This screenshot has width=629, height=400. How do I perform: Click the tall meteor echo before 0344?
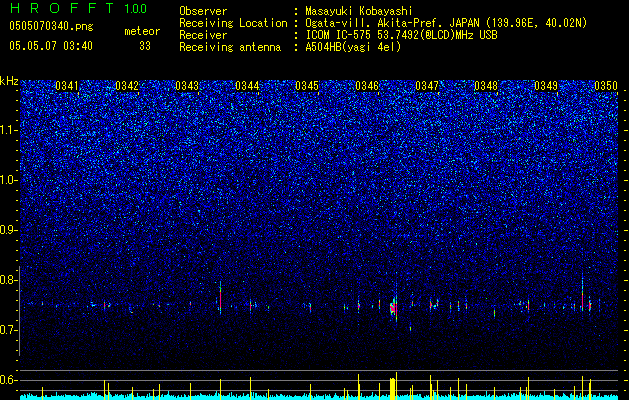220,298
